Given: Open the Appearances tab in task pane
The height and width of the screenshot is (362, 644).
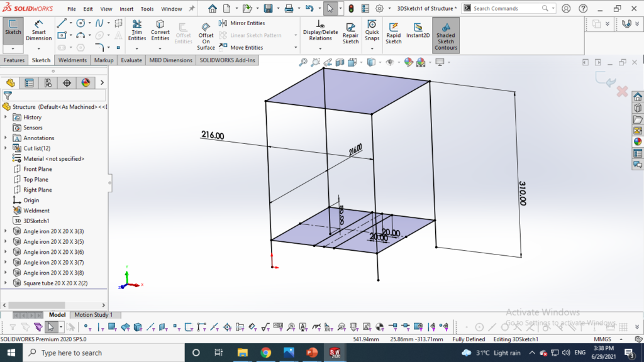Looking at the screenshot, I should [x=638, y=141].
